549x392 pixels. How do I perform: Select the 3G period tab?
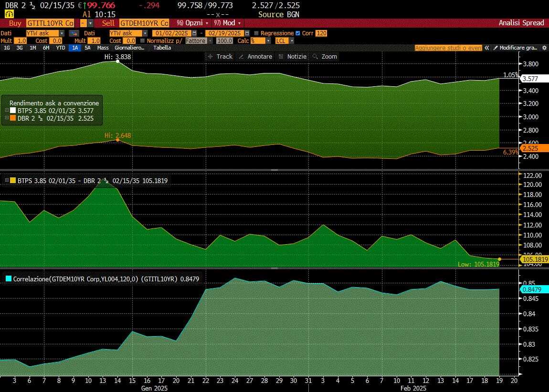coord(20,48)
